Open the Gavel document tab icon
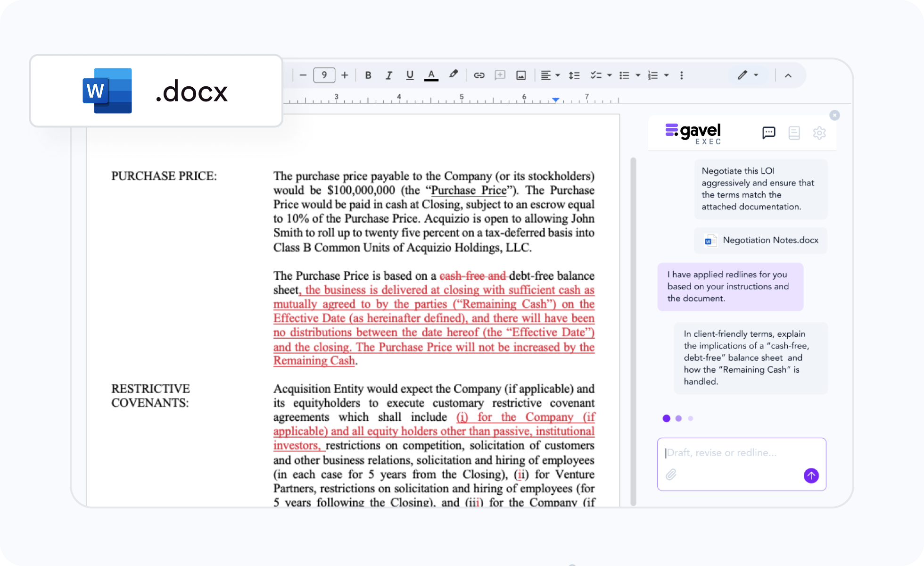This screenshot has height=566, width=924. coord(794,133)
